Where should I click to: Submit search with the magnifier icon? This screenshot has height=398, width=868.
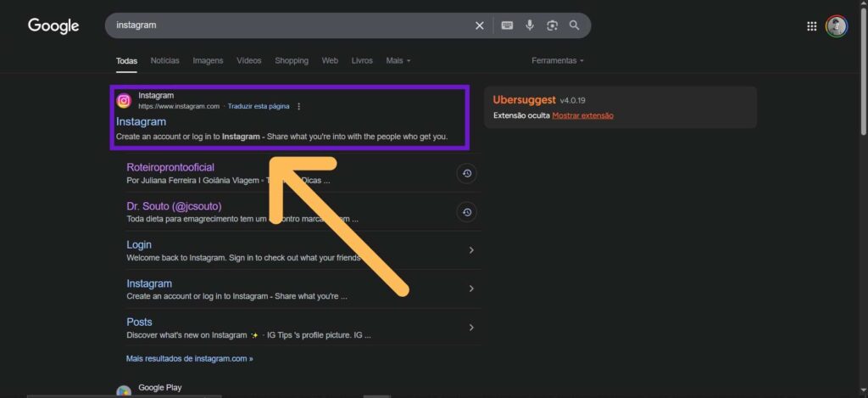click(x=574, y=25)
